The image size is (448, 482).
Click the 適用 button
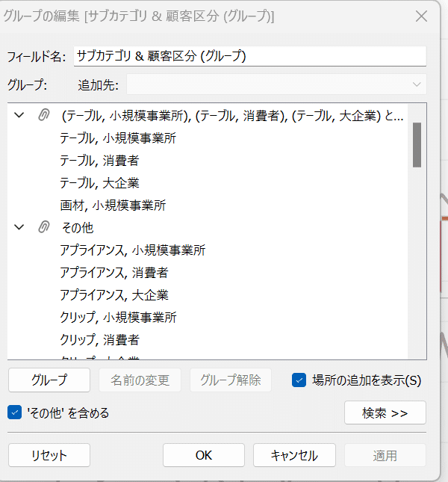click(x=385, y=455)
